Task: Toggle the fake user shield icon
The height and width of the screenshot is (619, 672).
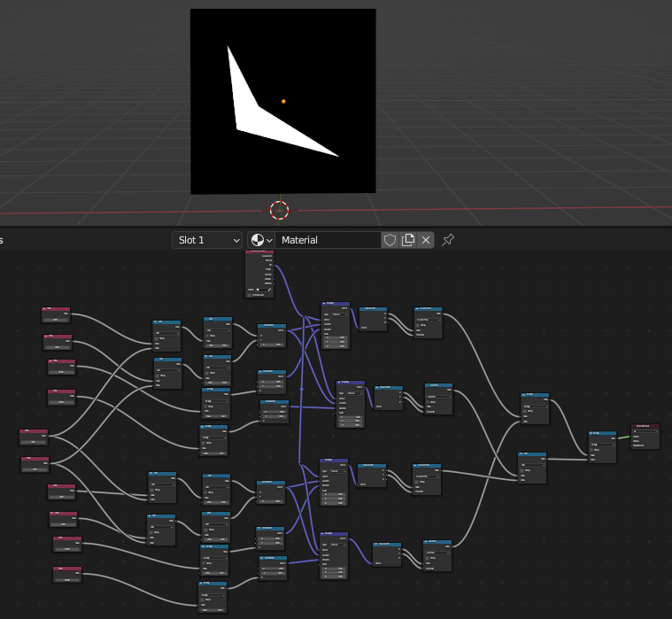Action: pyautogui.click(x=390, y=240)
